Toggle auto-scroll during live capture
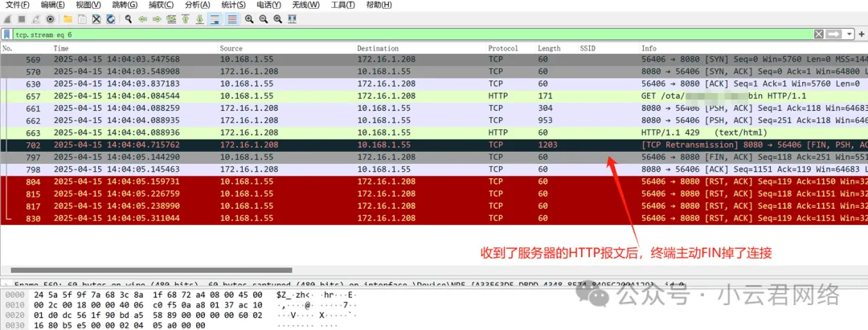The width and height of the screenshot is (868, 330). pyautogui.click(x=215, y=18)
